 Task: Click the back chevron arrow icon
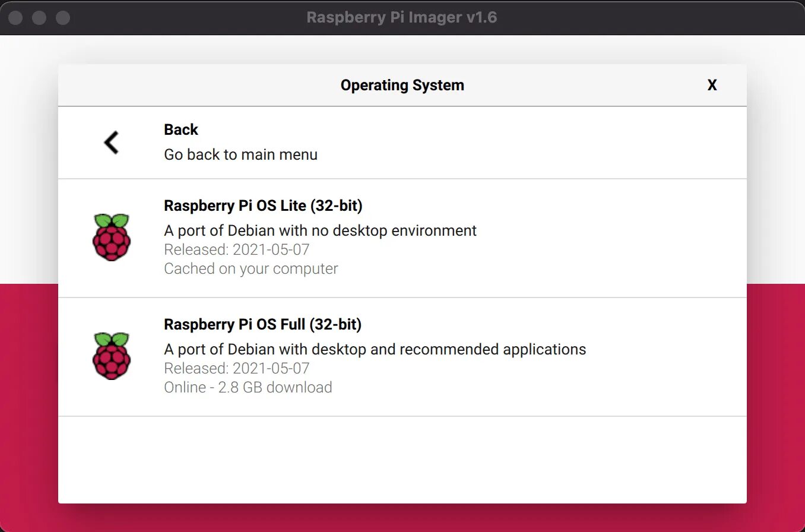pyautogui.click(x=112, y=142)
